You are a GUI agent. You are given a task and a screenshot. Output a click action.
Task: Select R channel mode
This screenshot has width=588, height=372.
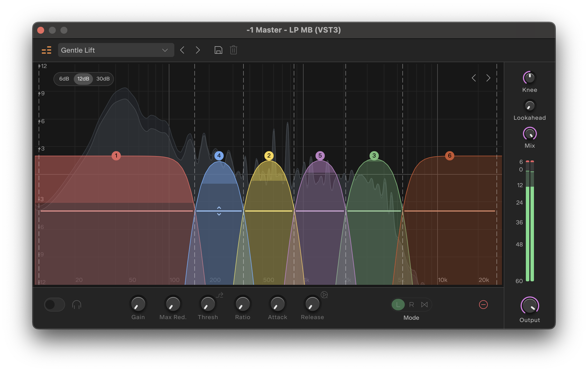[x=411, y=305]
